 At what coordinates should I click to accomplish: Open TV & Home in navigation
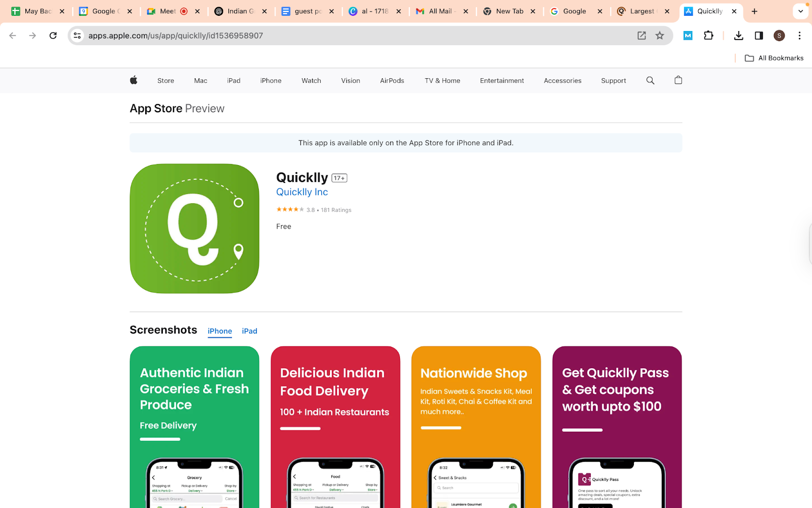(x=442, y=81)
